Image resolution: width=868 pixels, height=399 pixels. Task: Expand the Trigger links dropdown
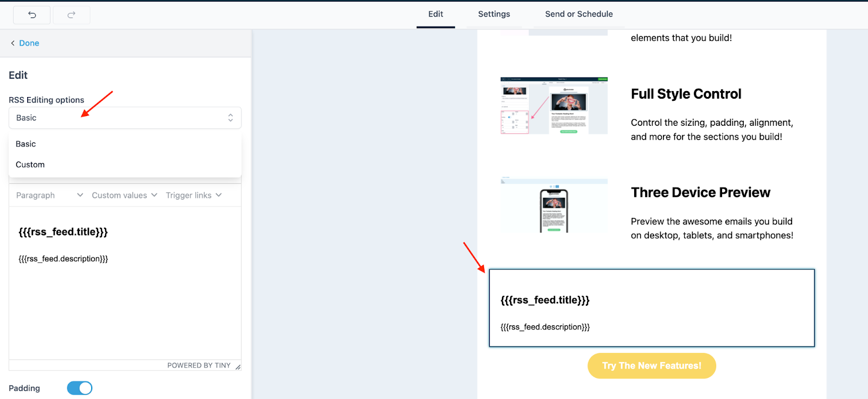coord(194,195)
